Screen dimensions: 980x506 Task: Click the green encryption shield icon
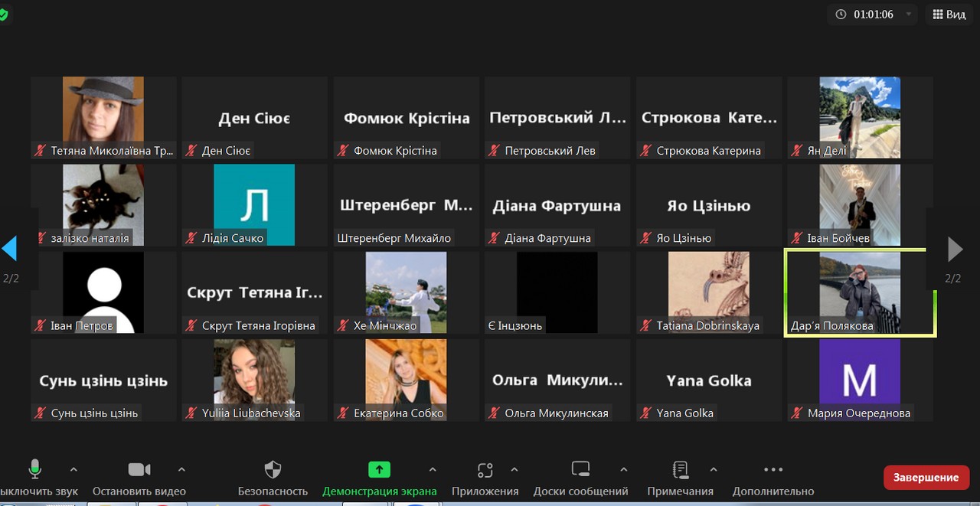point(3,15)
